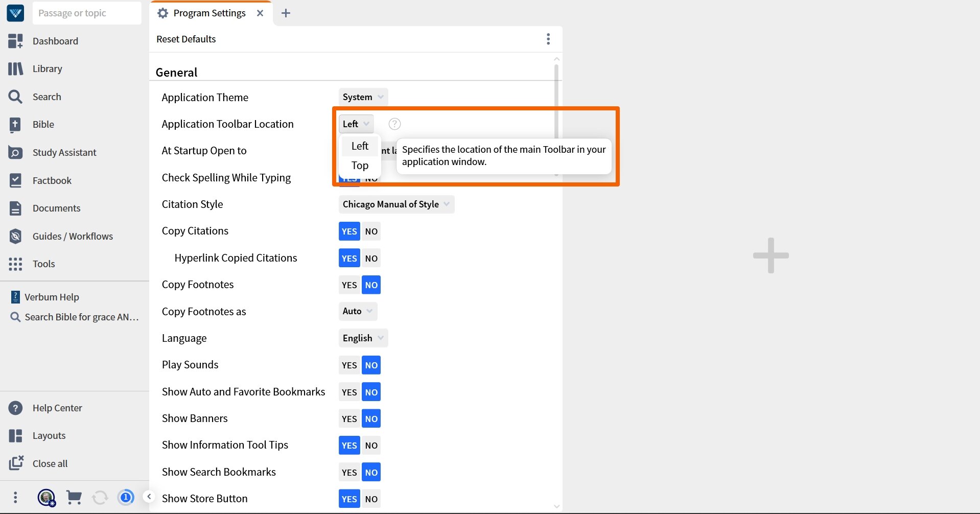Open the Library panel icon
Image resolution: width=980 pixels, height=514 pixels.
coord(15,68)
